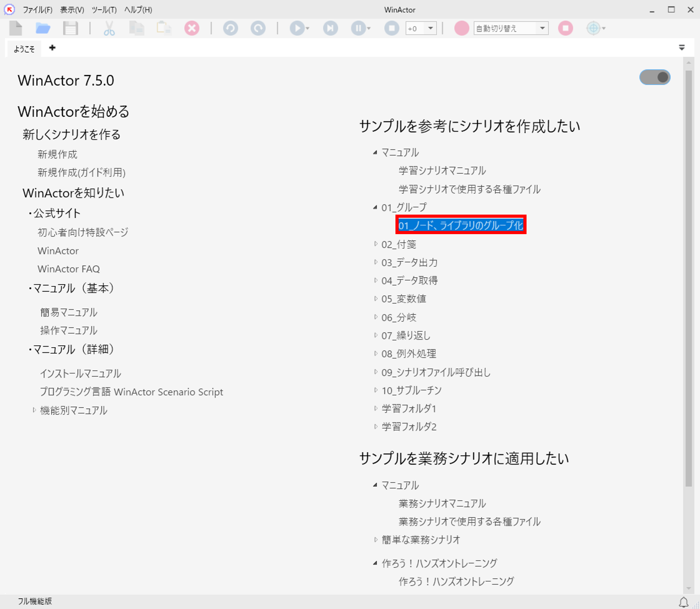Open the Run button dropdown arrow

[308, 28]
